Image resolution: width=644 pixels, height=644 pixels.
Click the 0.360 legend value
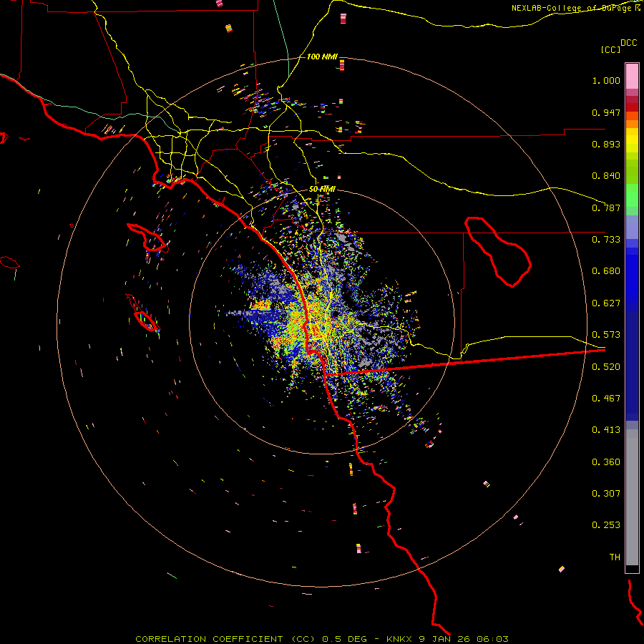[606, 462]
